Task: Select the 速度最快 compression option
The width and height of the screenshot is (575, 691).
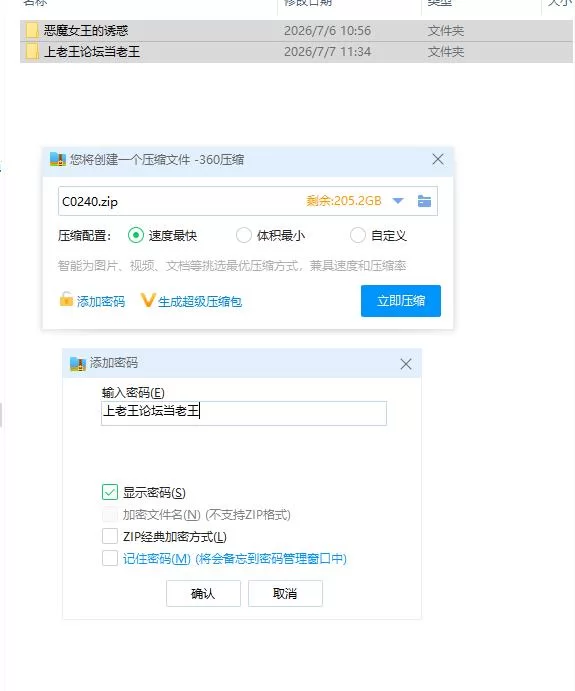Action: click(x=136, y=235)
